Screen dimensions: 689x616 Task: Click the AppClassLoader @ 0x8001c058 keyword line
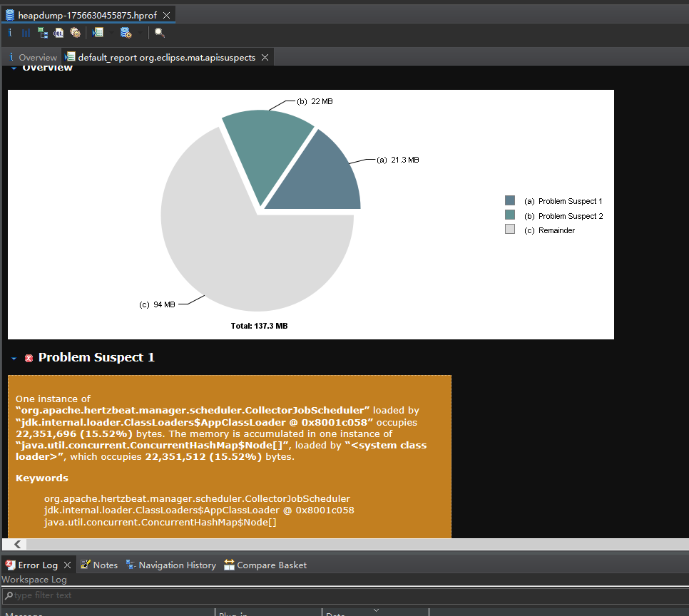199,510
